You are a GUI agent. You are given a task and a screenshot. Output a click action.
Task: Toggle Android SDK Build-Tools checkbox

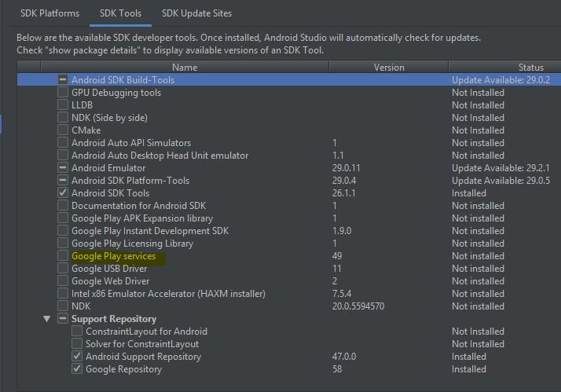(x=63, y=80)
